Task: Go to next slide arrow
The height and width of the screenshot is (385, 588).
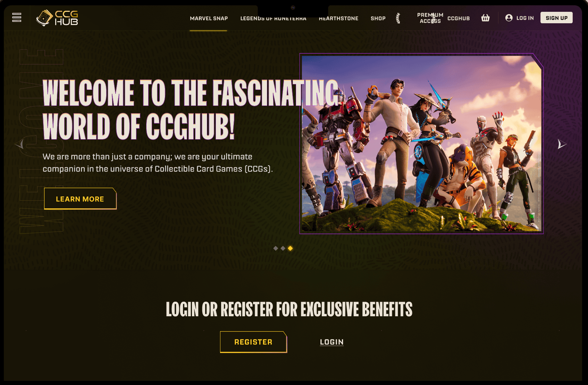Action: (x=562, y=144)
